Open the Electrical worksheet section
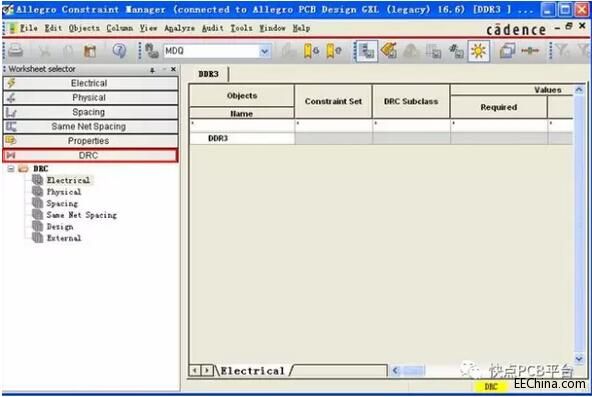Image resolution: width=592 pixels, height=397 pixels. tap(90, 83)
